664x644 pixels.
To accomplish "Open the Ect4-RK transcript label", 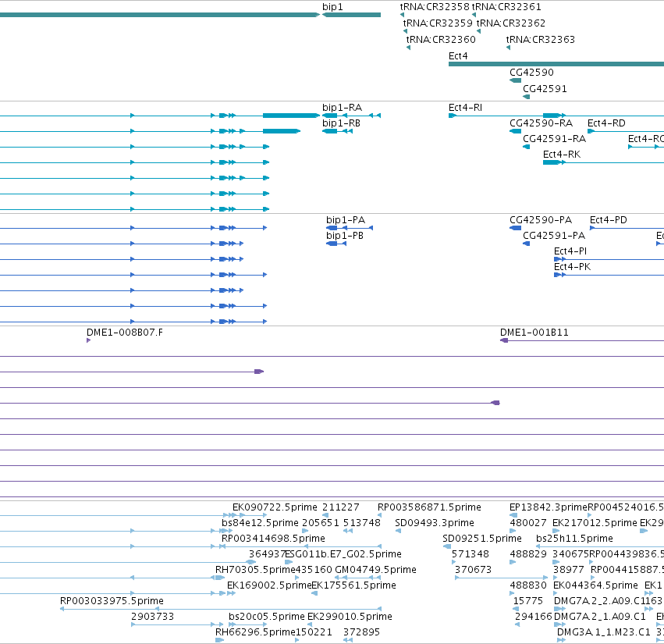I will (562, 155).
